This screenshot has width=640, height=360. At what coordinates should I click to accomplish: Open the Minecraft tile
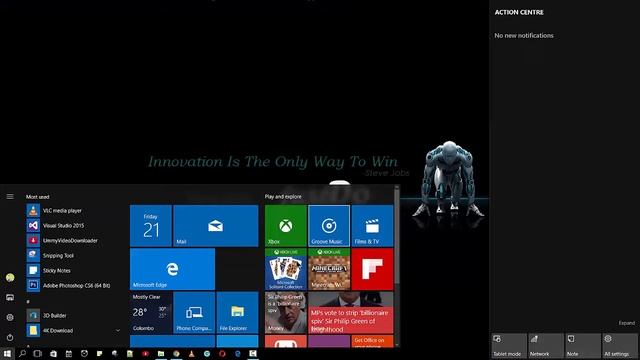[329, 269]
